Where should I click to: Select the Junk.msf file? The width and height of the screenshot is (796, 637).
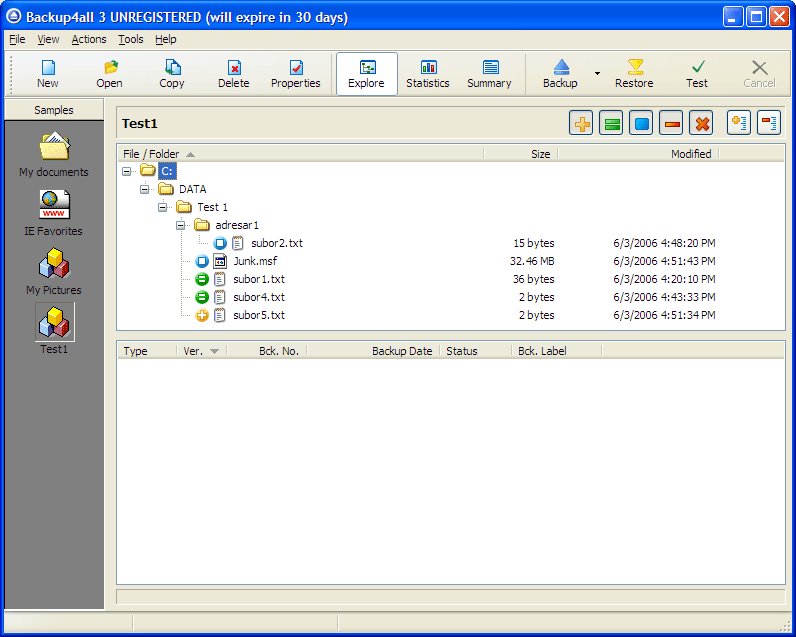255,261
